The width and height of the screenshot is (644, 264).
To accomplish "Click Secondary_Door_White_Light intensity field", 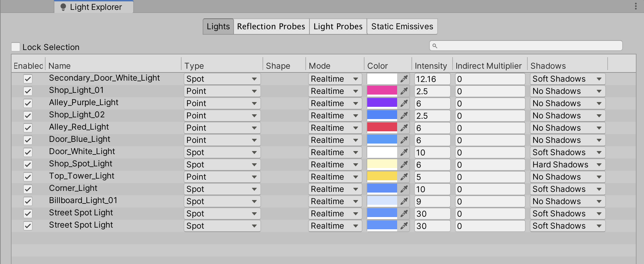I will (432, 79).
